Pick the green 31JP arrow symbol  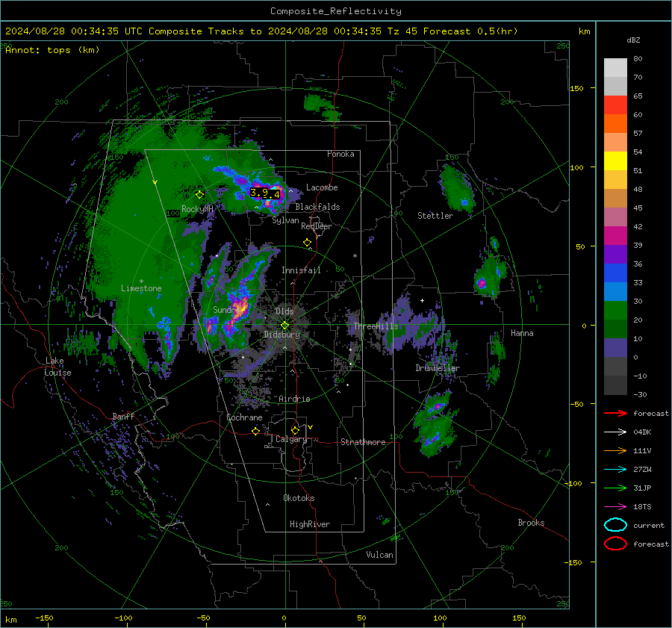point(615,488)
